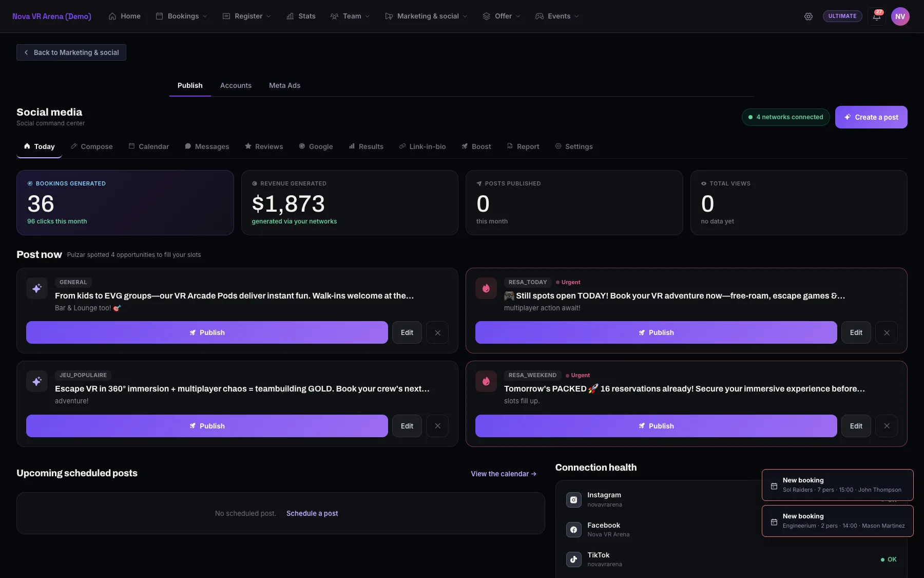Click Create a post button
This screenshot has height=578, width=924.
[871, 117]
